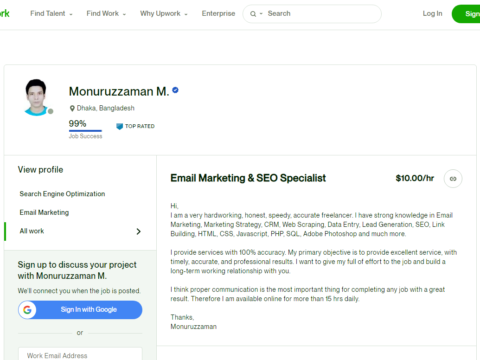Image resolution: width=480 pixels, height=360 pixels.
Task: Click the Sign In with Google button
Action: click(80, 310)
